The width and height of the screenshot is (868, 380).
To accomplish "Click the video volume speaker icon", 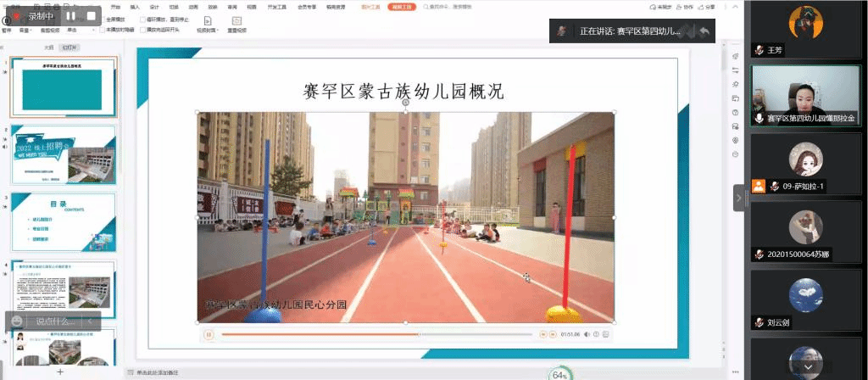I will [x=586, y=334].
